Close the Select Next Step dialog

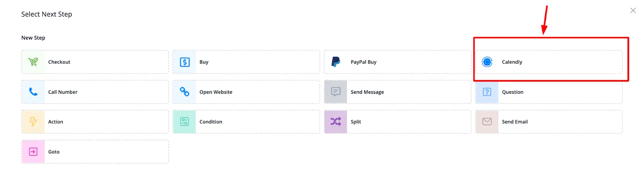[633, 10]
